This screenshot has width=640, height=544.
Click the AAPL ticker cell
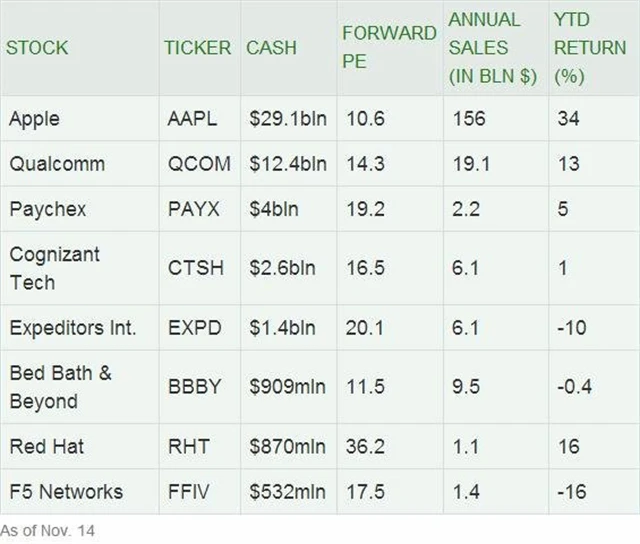(191, 119)
